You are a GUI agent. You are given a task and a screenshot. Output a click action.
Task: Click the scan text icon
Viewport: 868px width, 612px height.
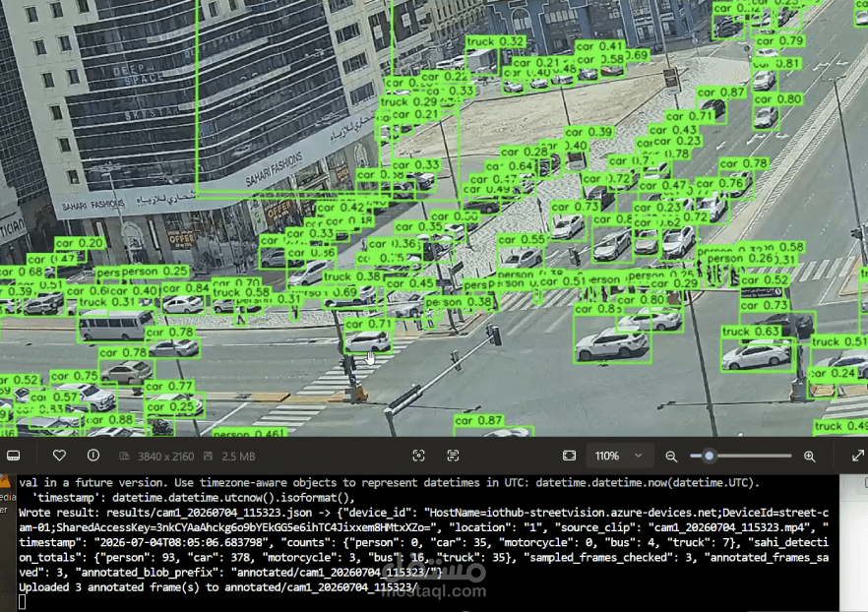click(453, 456)
